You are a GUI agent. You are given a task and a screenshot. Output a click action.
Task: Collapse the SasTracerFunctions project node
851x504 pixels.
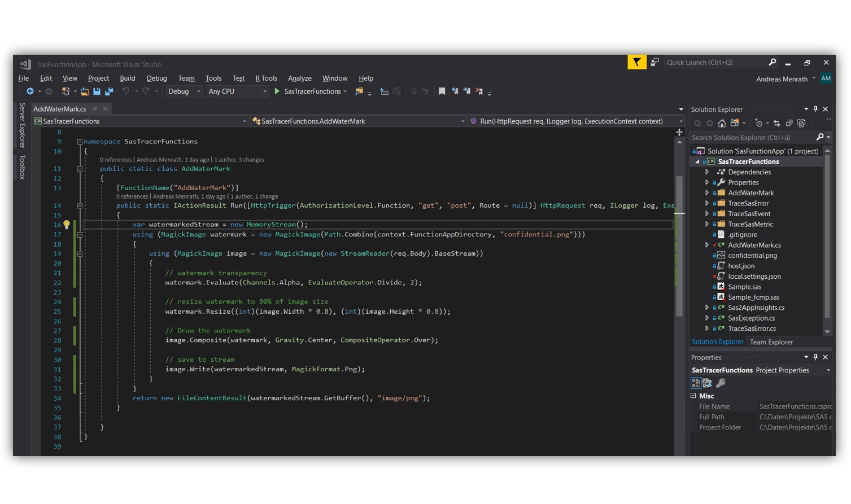click(x=697, y=161)
